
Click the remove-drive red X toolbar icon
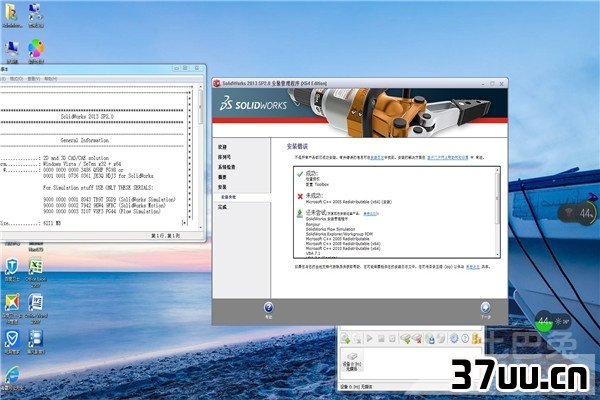click(417, 338)
